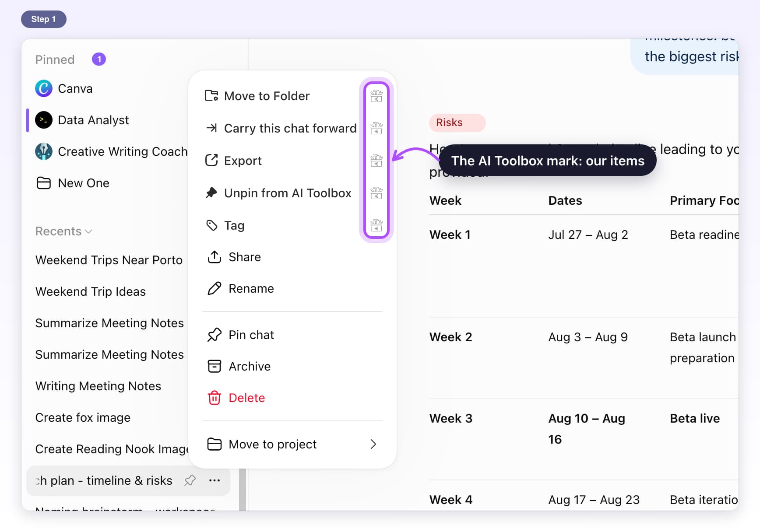760x532 pixels.
Task: Open the Creative Writing Coach icon
Action: (x=44, y=151)
